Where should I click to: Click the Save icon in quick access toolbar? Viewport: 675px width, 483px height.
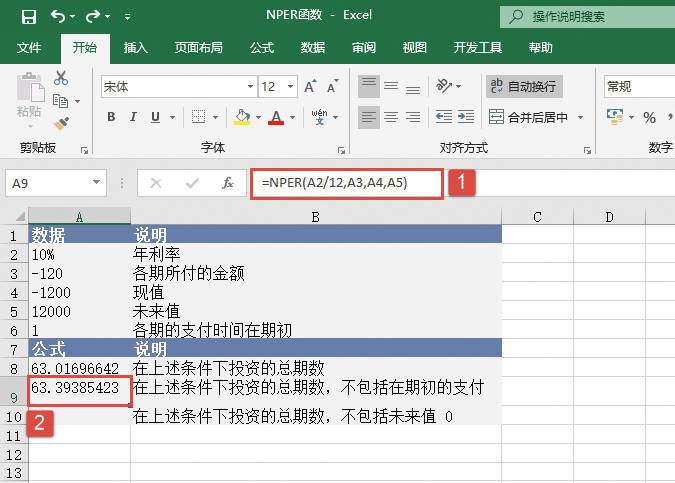[x=29, y=17]
